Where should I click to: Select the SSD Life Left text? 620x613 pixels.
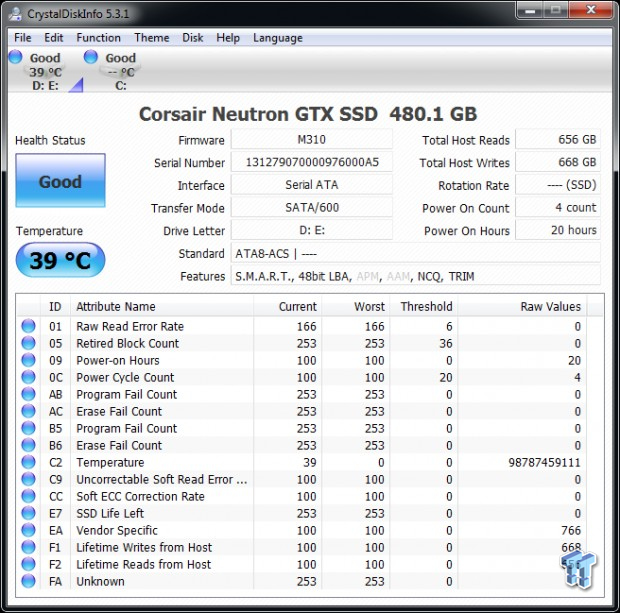coord(110,513)
